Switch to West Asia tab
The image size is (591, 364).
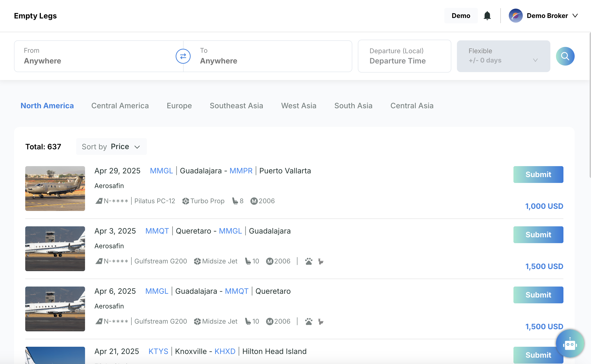coord(299,106)
